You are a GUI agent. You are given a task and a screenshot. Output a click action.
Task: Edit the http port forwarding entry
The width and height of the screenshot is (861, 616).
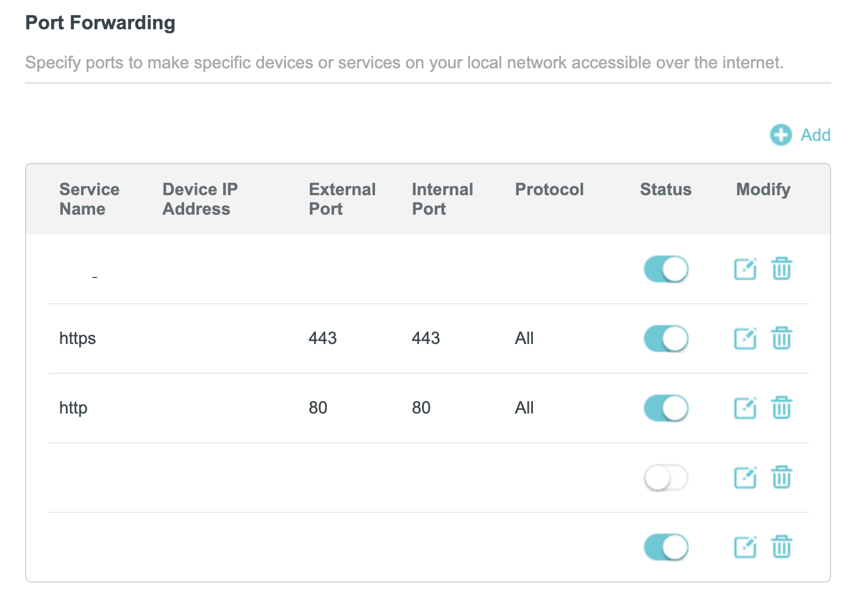tap(745, 408)
